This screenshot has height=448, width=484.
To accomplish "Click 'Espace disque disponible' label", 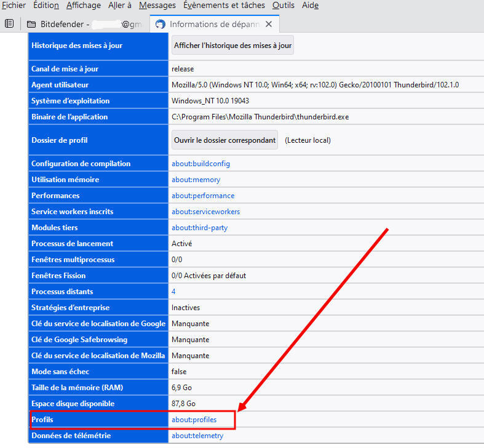I will tap(73, 404).
